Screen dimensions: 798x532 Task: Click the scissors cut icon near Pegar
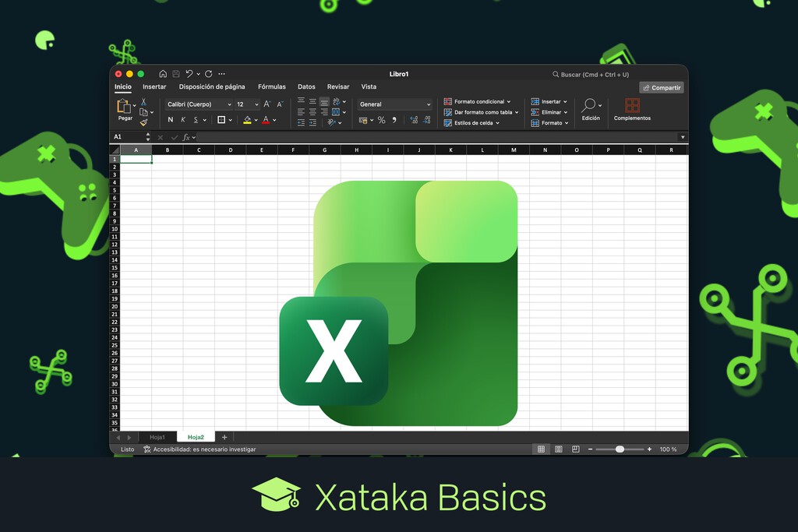pyautogui.click(x=143, y=102)
